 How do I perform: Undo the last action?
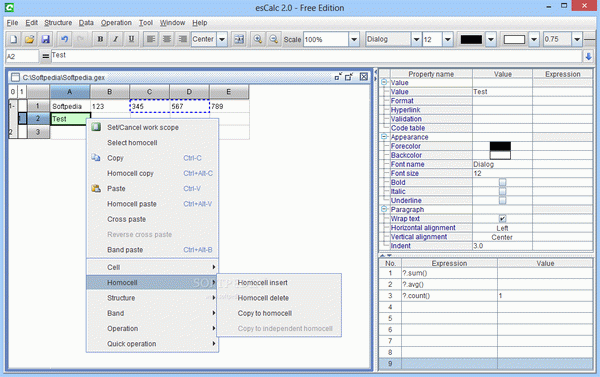pyautogui.click(x=65, y=39)
